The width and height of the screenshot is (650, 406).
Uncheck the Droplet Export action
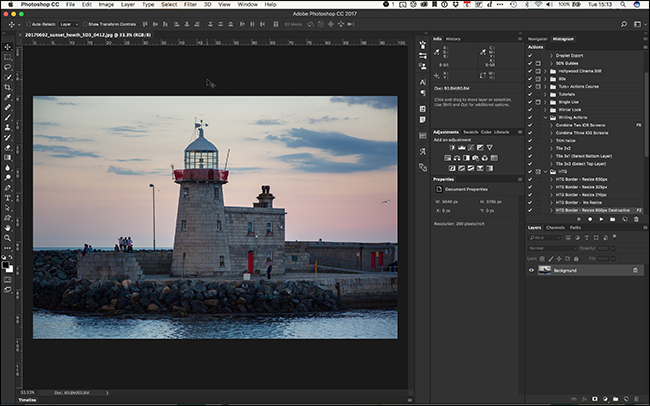[x=530, y=54]
